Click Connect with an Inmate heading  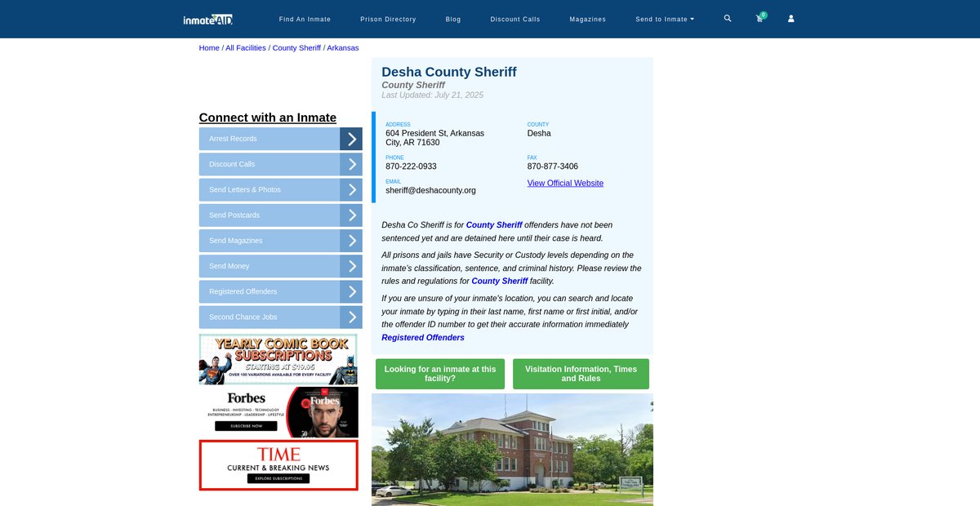[x=268, y=118]
